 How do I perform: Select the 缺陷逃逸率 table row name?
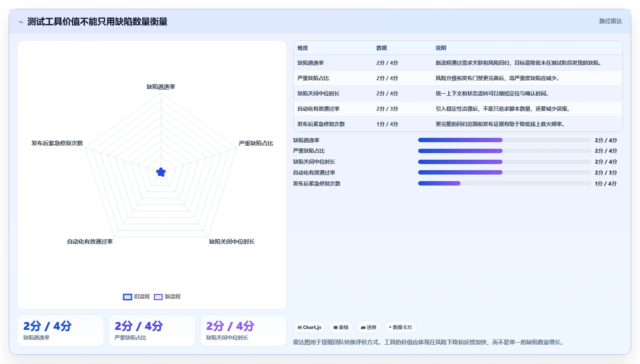click(x=310, y=63)
